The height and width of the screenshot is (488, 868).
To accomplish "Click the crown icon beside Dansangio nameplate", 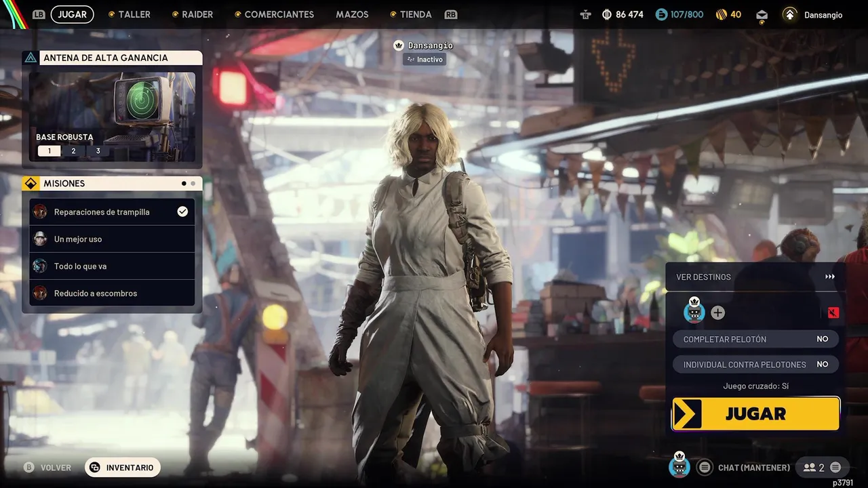I will tap(399, 45).
